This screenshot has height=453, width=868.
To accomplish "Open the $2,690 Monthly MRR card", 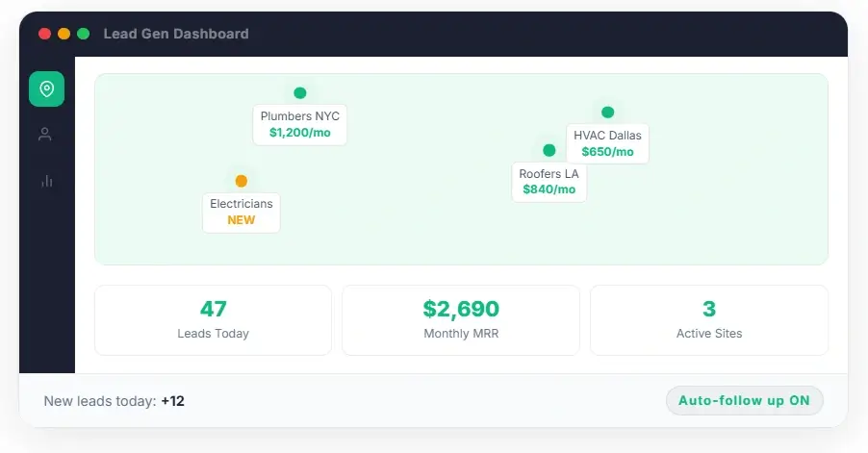I will (x=461, y=319).
